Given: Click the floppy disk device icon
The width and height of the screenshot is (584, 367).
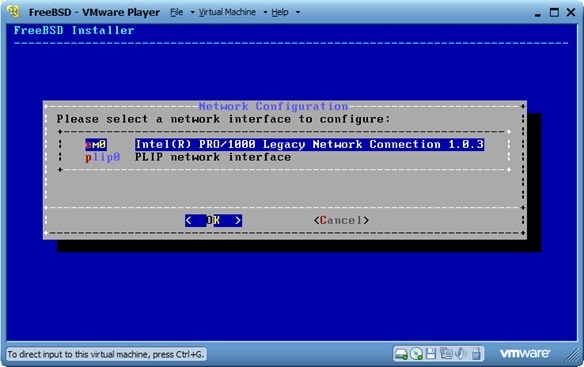Looking at the screenshot, I should [431, 353].
